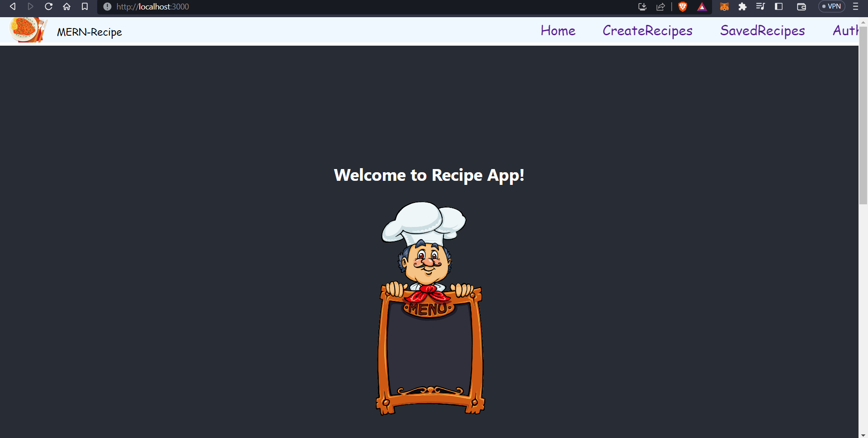
Task: Open the browser hamburger menu
Action: pos(855,7)
